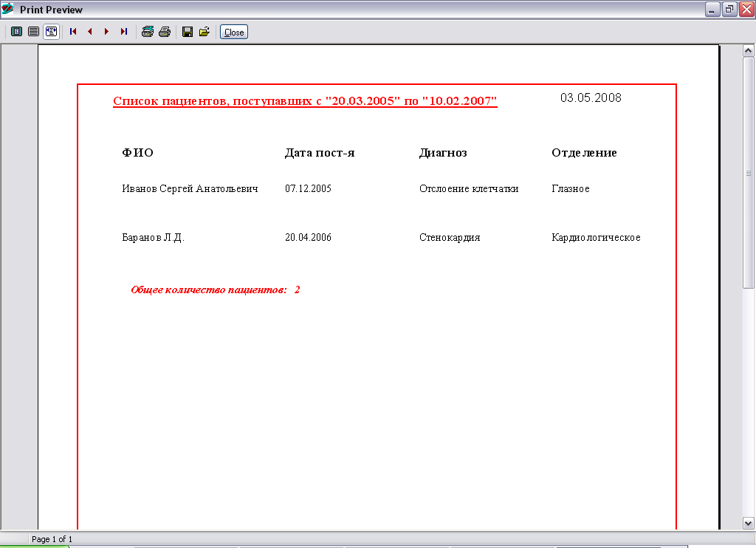756x548 pixels.
Task: Close the print preview
Action: click(x=234, y=32)
